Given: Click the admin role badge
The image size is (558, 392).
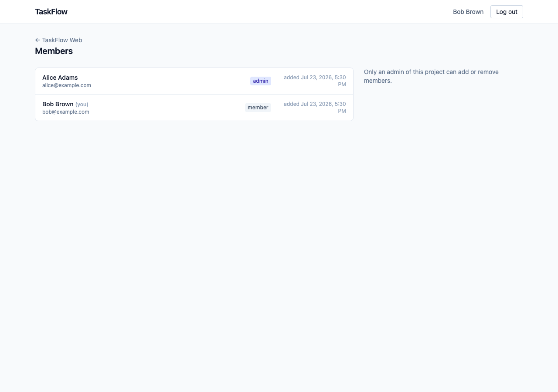Looking at the screenshot, I should pyautogui.click(x=261, y=81).
